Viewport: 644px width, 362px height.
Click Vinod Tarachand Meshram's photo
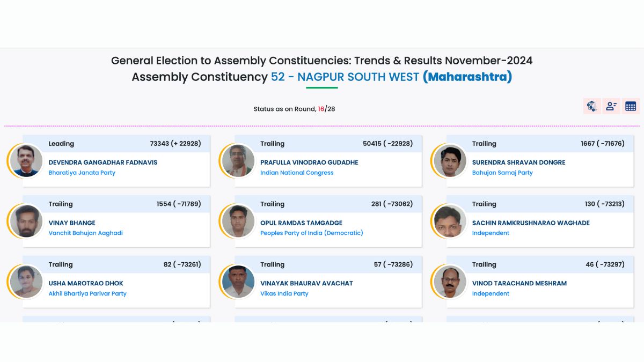point(450,282)
